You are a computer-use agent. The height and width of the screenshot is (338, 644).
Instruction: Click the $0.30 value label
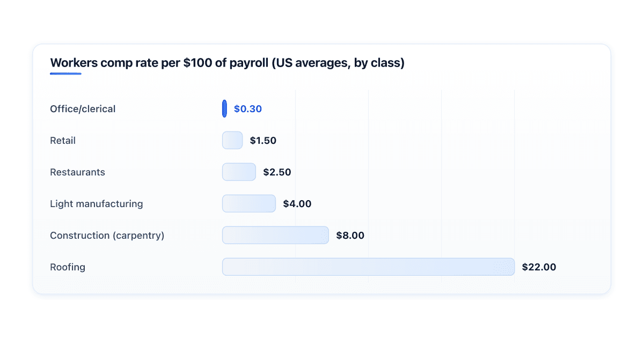point(248,109)
